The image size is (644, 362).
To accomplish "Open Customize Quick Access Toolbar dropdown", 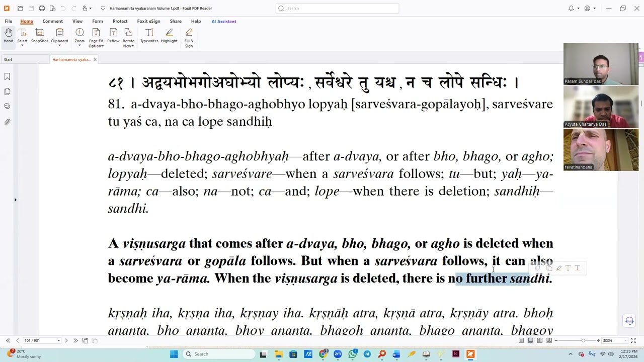I will pyautogui.click(x=103, y=9).
